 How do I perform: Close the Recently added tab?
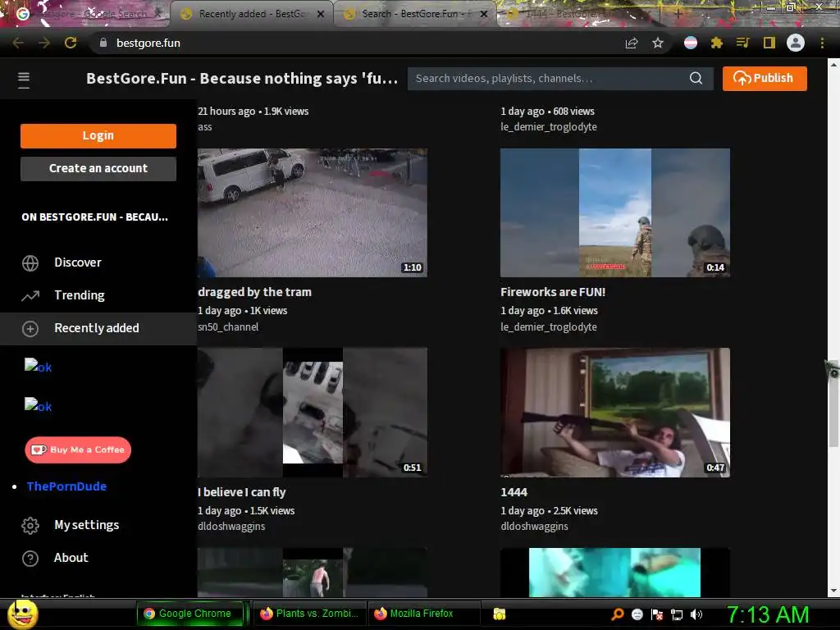[x=321, y=15]
